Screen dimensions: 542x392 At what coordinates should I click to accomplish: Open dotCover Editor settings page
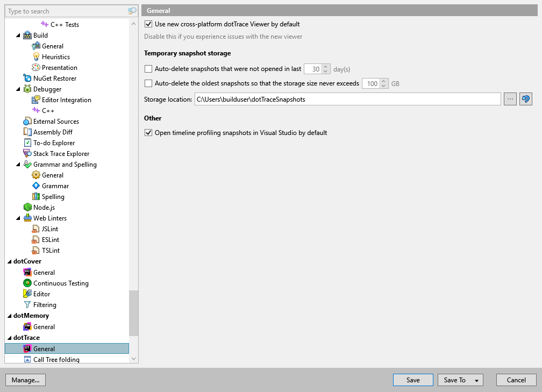click(x=41, y=294)
